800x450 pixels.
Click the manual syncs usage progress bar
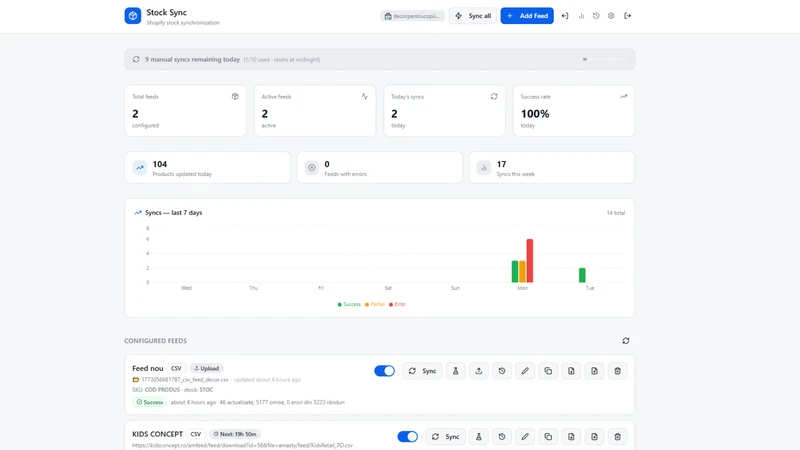click(x=605, y=59)
